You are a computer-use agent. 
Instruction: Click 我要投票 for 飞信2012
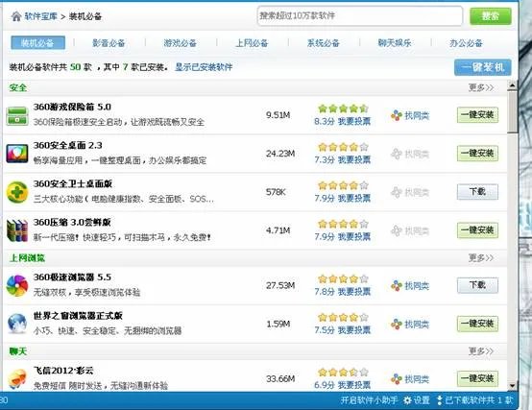pos(354,385)
